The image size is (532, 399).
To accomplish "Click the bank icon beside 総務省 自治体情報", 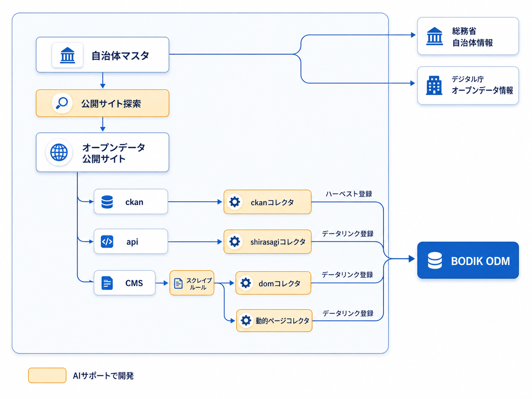I will tap(435, 36).
